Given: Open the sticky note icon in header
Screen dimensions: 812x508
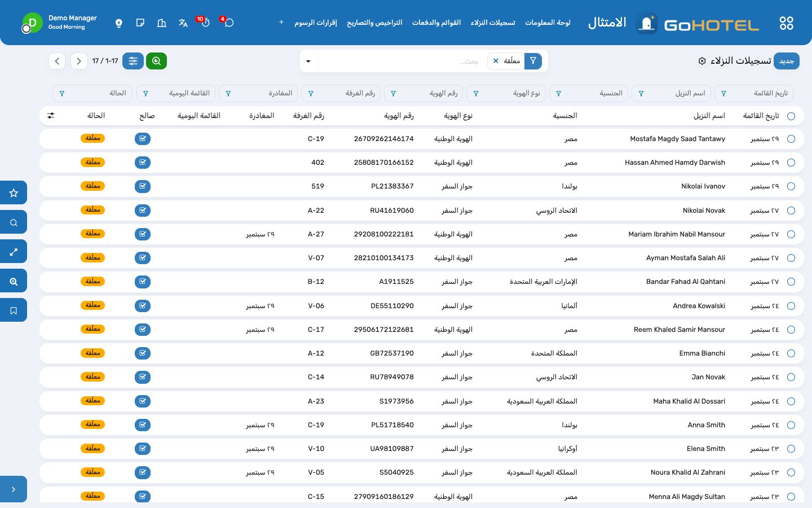Looking at the screenshot, I should [140, 23].
